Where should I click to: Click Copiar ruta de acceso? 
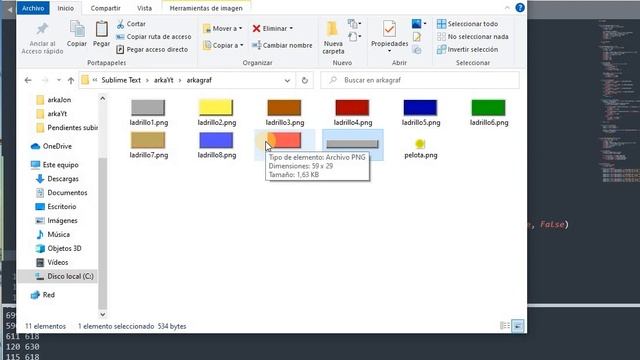(x=153, y=37)
